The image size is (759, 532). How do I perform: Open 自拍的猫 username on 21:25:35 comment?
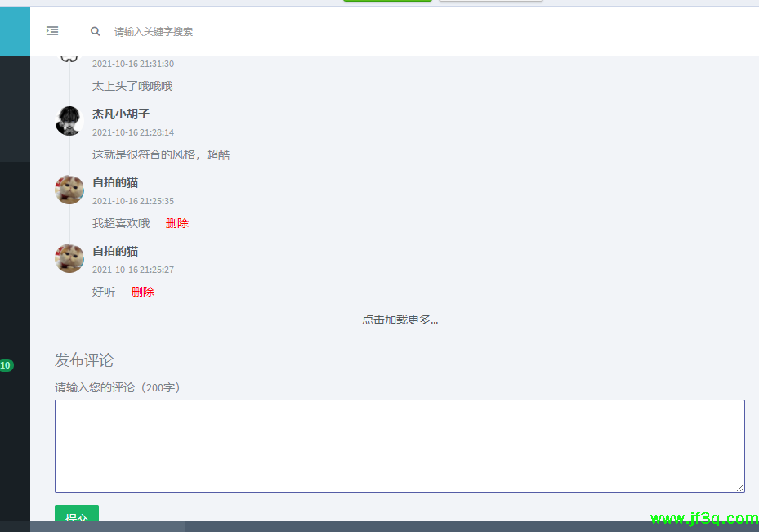[115, 183]
